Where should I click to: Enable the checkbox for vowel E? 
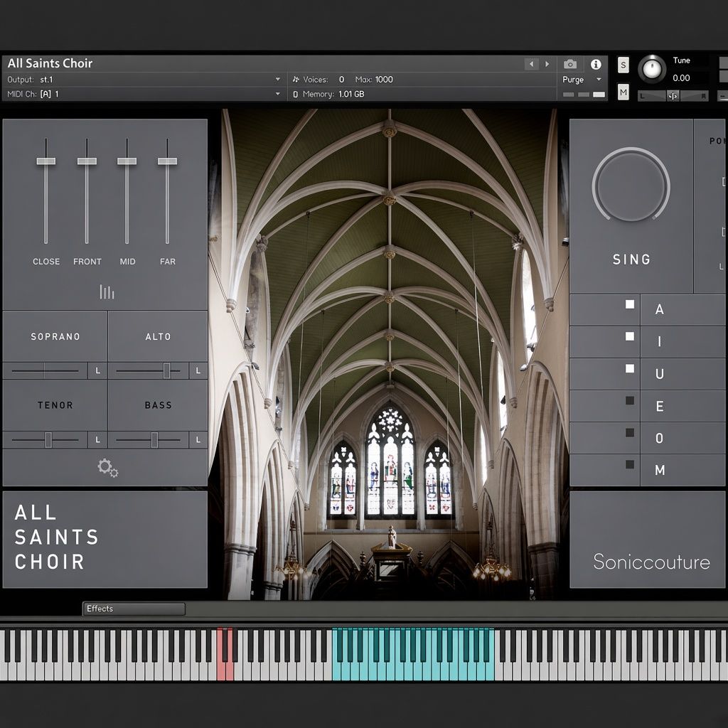(630, 400)
